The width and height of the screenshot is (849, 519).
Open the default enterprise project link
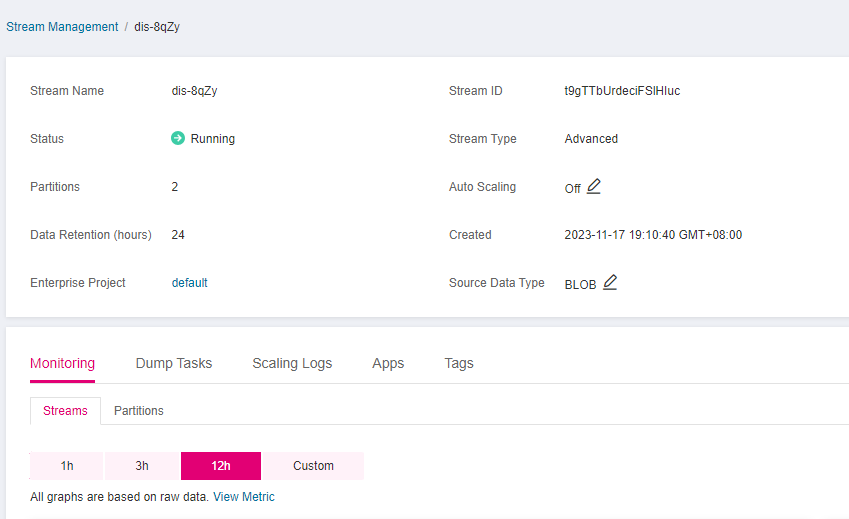coord(190,283)
